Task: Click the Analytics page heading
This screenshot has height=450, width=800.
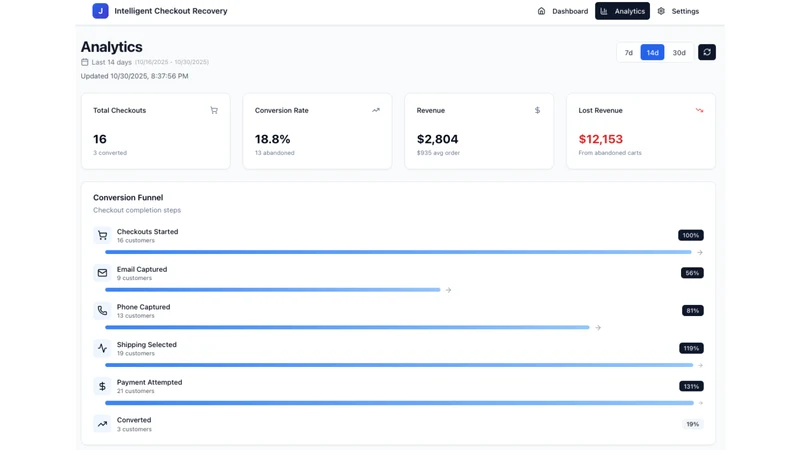Action: point(111,47)
